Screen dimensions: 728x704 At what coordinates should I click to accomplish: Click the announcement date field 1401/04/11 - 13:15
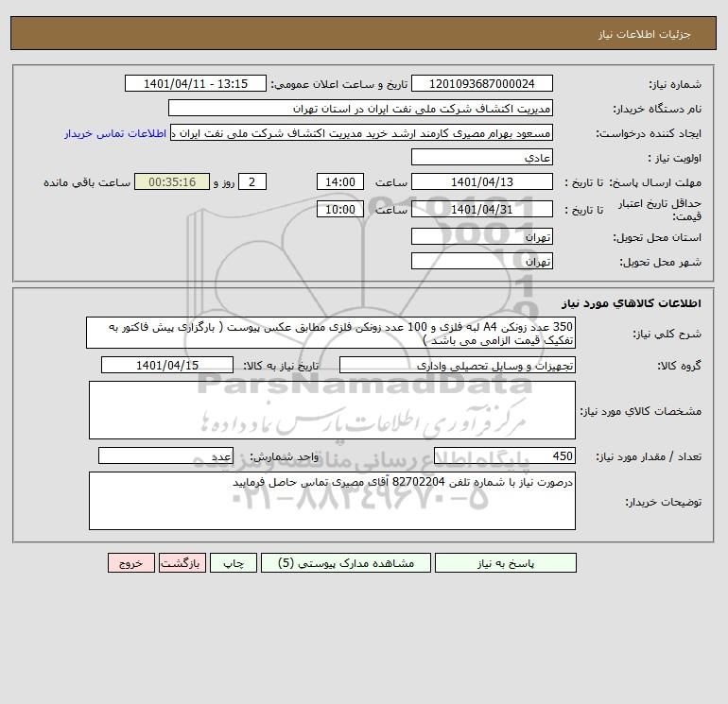click(196, 83)
